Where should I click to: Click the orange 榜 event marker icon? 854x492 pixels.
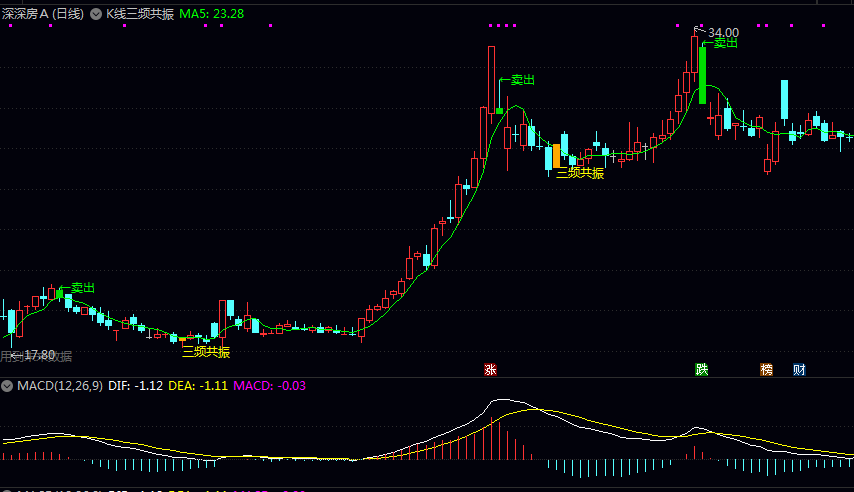tap(766, 370)
